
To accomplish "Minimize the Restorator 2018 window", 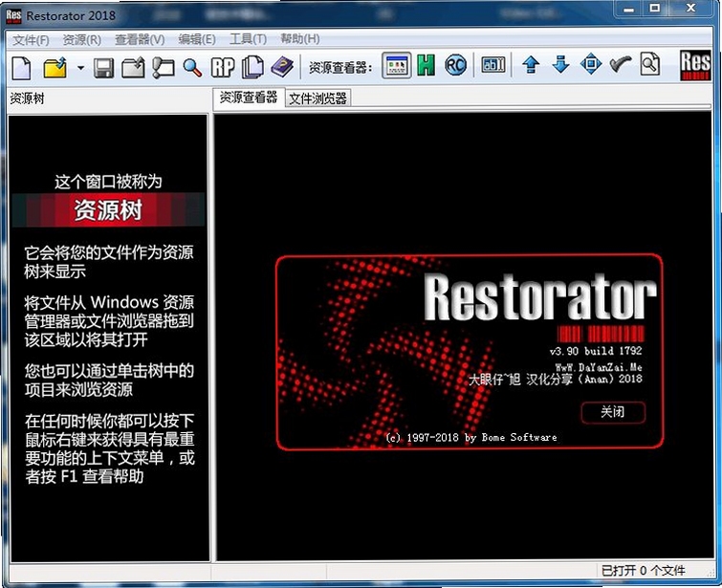I will tap(628, 9).
